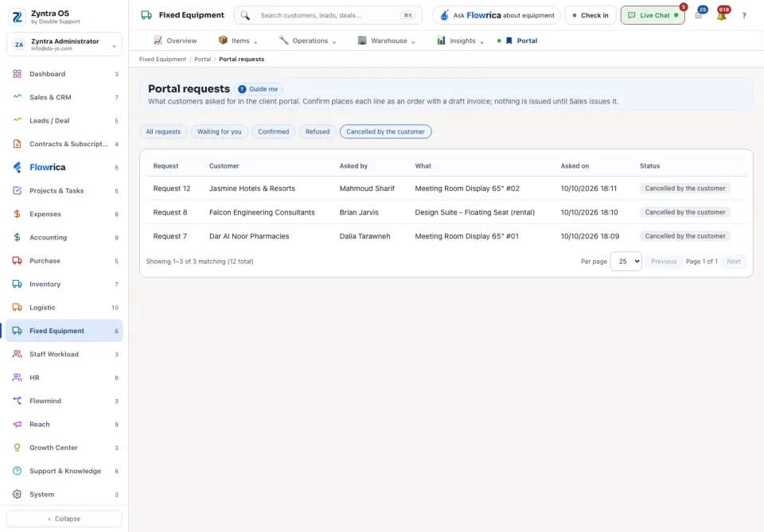Show only Confirmed requests
The image size is (764, 532).
click(273, 131)
